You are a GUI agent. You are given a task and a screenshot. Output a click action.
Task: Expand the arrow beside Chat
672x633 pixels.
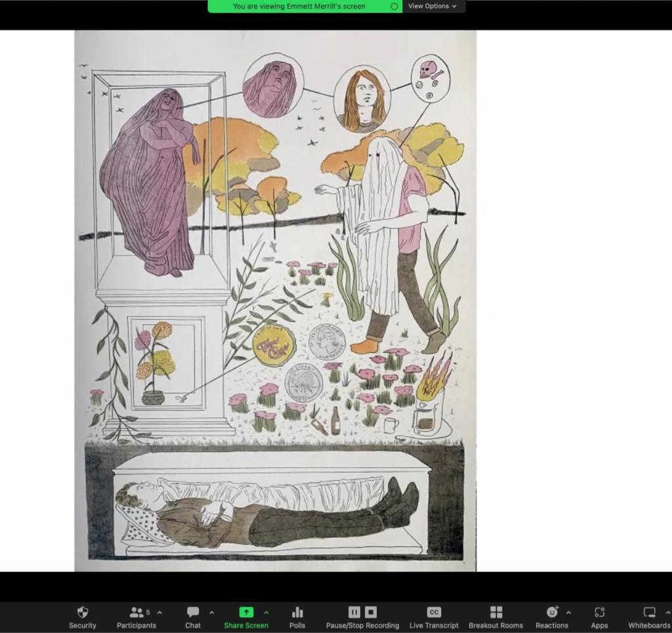[x=211, y=612]
